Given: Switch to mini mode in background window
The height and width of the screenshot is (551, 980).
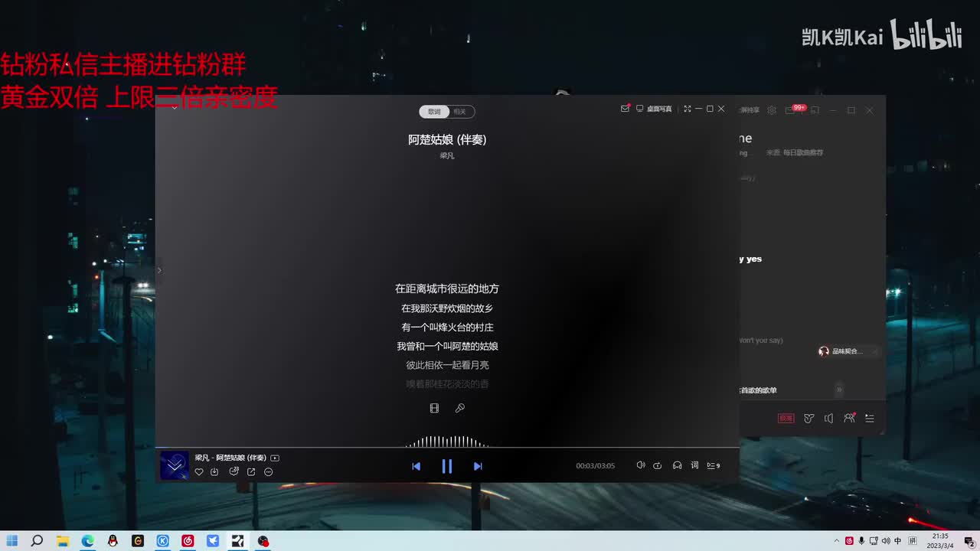Looking at the screenshot, I should click(815, 110).
